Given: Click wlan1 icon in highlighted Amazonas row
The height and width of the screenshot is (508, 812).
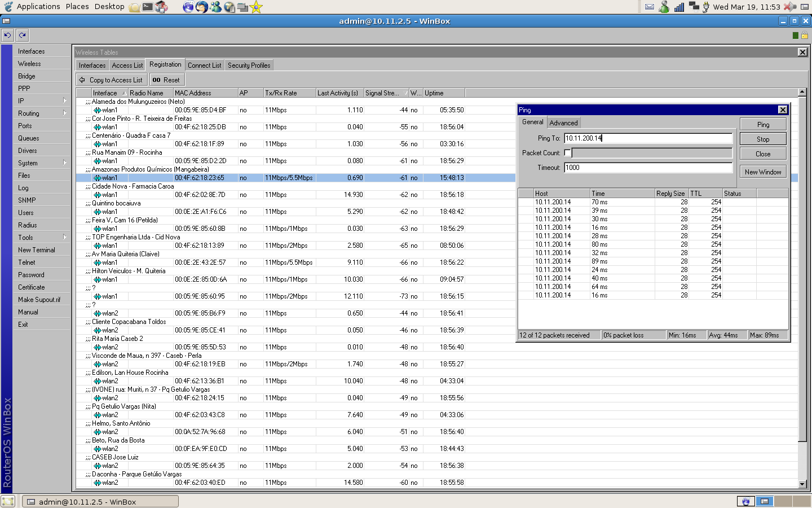Looking at the screenshot, I should coord(98,178).
